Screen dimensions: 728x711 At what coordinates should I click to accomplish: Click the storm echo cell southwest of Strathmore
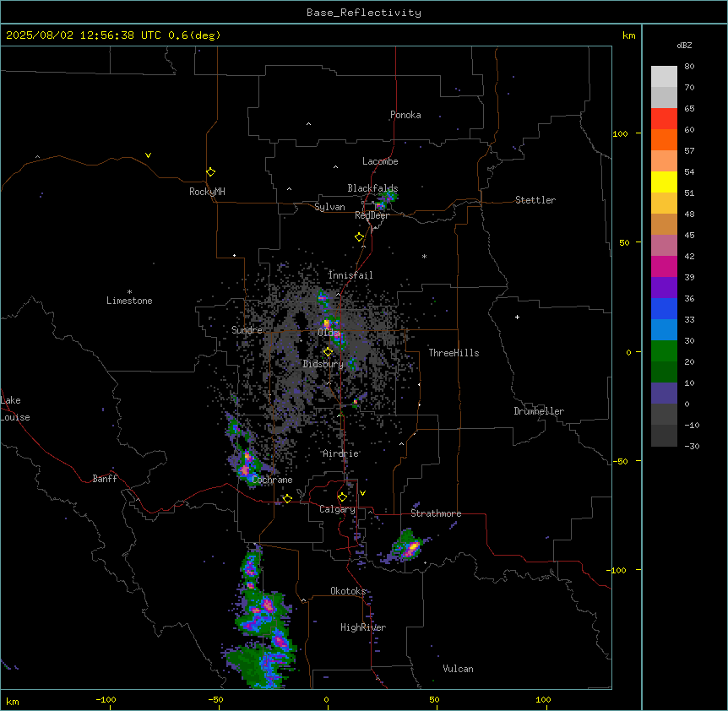pyautogui.click(x=408, y=546)
